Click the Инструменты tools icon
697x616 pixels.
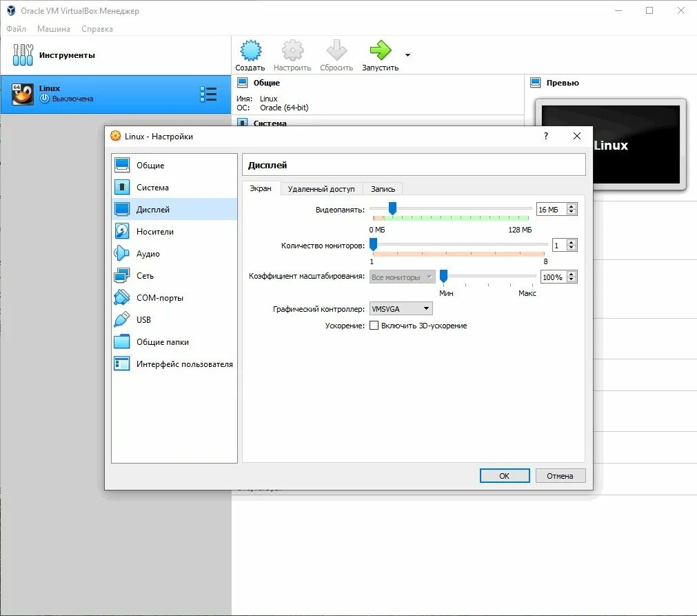coord(23,54)
